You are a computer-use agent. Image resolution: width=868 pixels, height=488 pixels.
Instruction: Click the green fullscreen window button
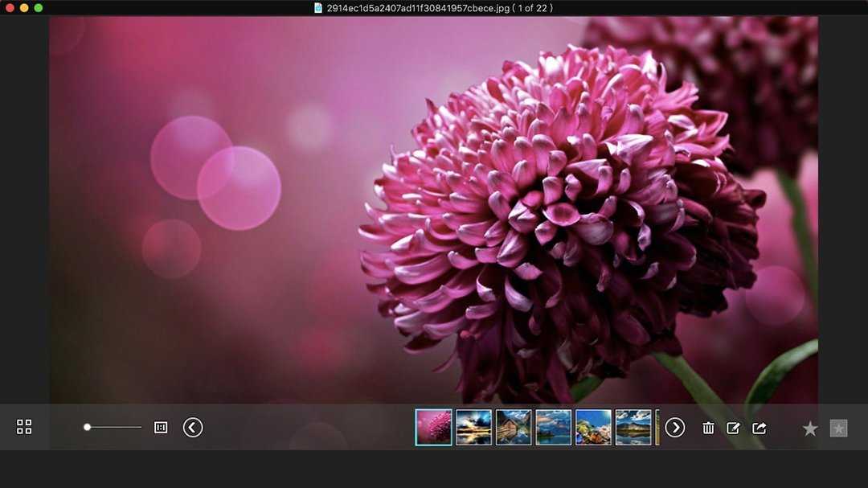click(x=39, y=8)
